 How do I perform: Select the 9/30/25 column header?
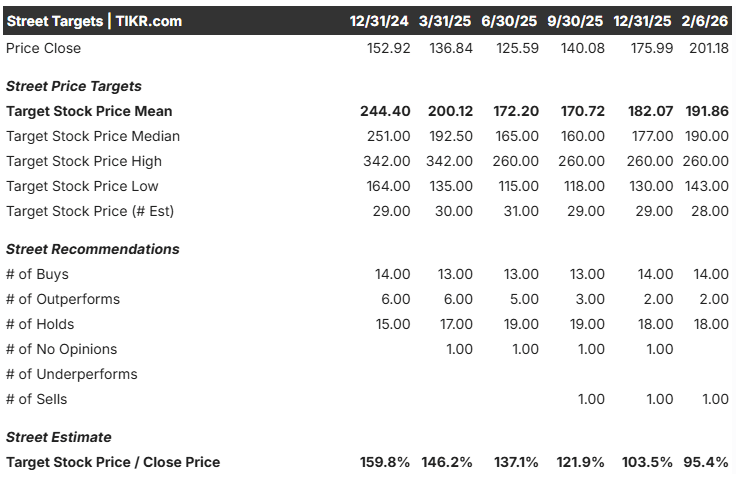tap(575, 21)
